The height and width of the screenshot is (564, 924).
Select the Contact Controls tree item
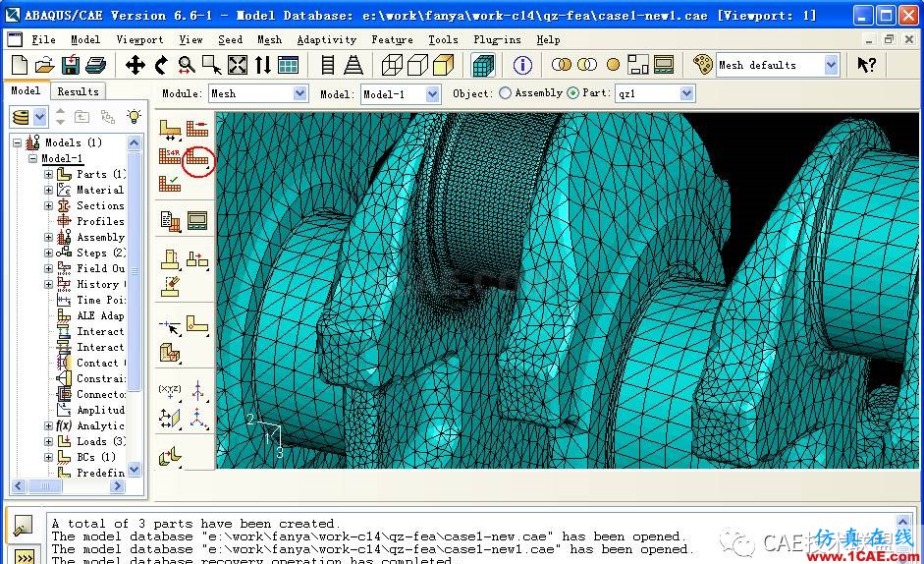pyautogui.click(x=100, y=363)
